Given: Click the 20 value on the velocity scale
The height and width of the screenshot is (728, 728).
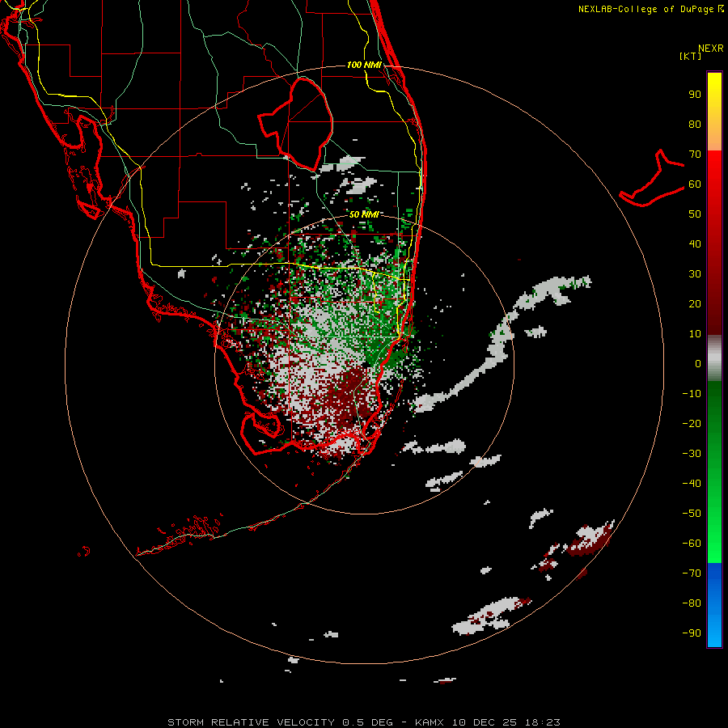Looking at the screenshot, I should point(695,304).
